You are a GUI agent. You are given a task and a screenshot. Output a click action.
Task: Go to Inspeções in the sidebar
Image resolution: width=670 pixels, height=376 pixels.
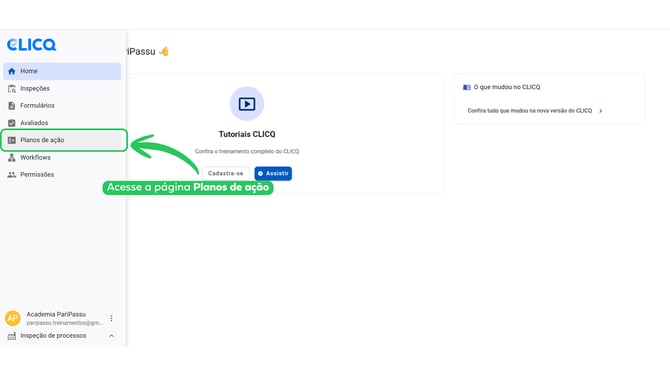tap(62, 88)
